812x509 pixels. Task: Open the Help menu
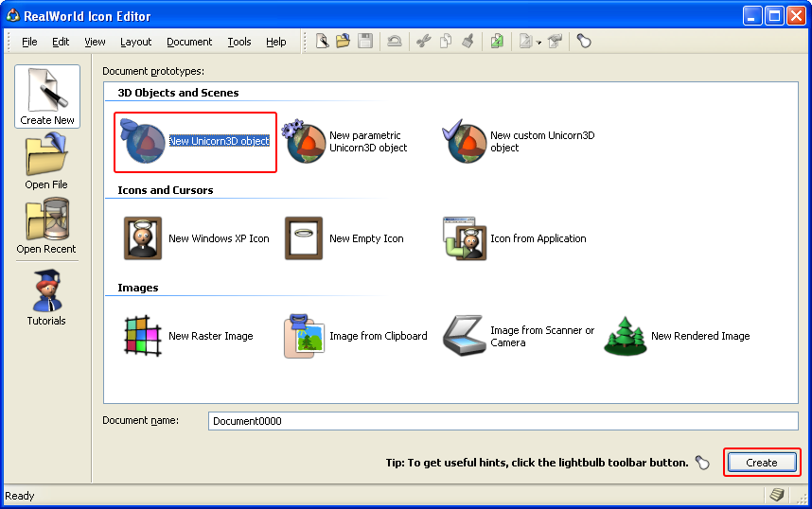(276, 42)
